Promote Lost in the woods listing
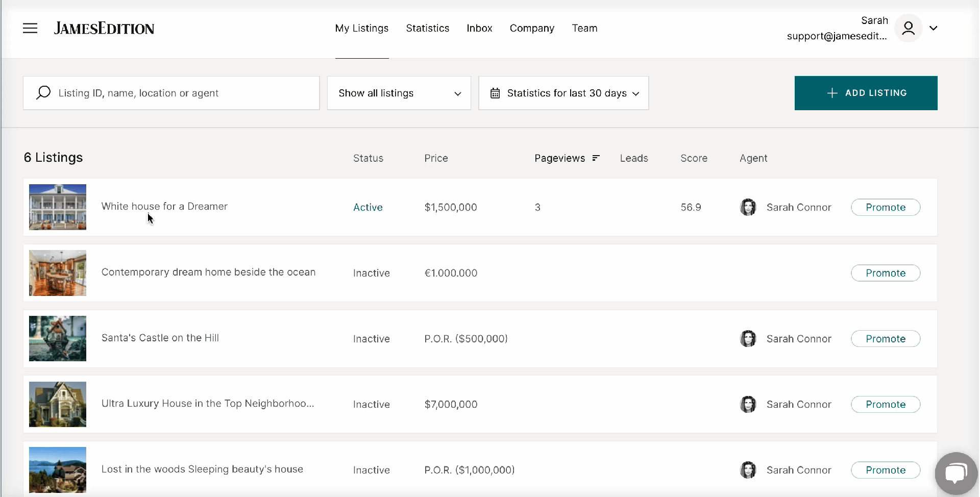Viewport: 980px width, 497px height. click(886, 470)
